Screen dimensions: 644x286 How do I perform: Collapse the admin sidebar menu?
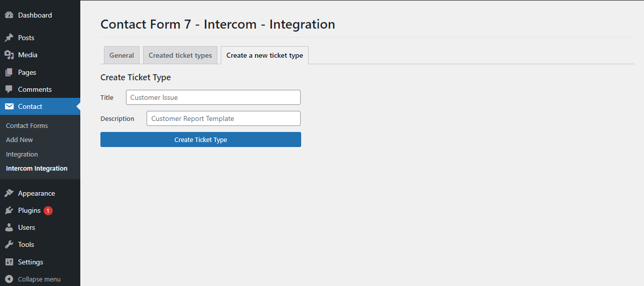33,279
